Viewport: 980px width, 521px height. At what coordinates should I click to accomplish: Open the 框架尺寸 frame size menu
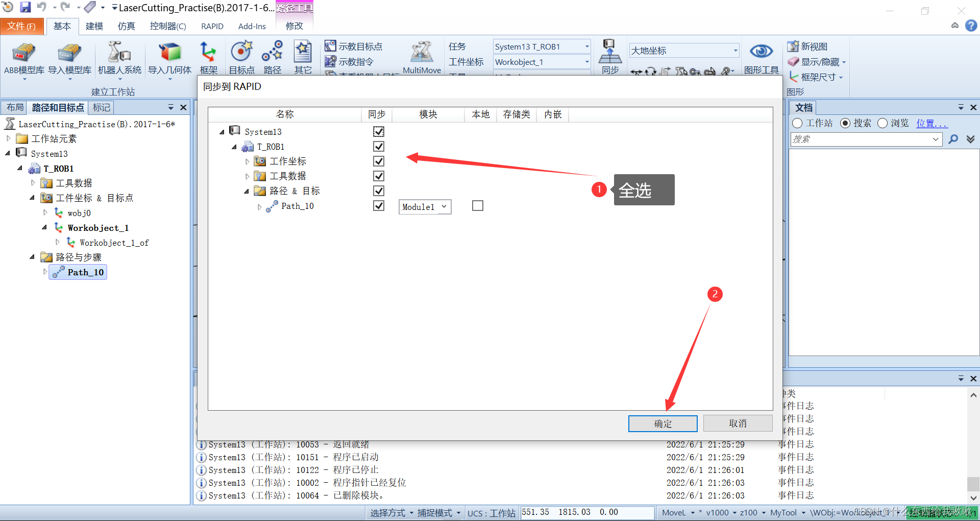pyautogui.click(x=815, y=77)
